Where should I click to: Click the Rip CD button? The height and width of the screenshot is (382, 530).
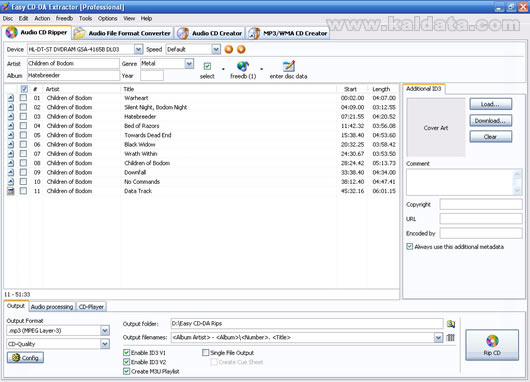[492, 345]
